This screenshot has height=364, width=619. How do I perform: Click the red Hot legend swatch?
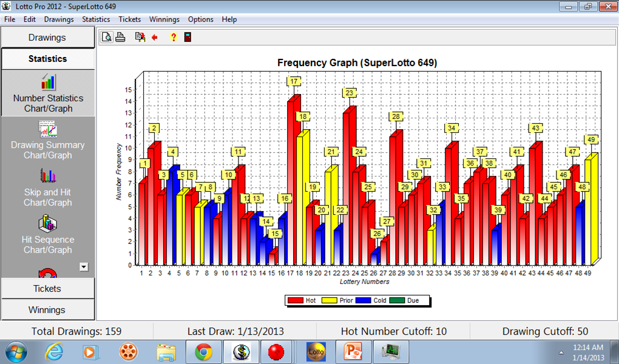click(x=295, y=300)
